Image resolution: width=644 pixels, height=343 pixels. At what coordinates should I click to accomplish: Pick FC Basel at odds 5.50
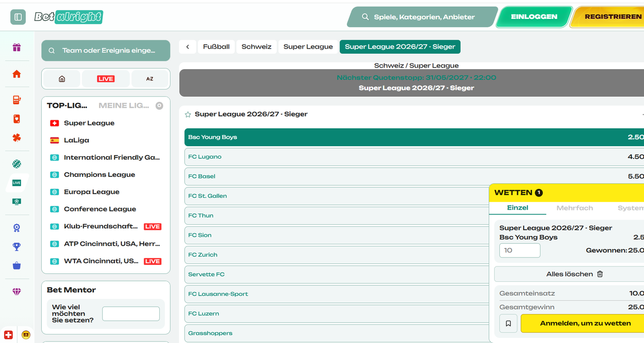(414, 176)
